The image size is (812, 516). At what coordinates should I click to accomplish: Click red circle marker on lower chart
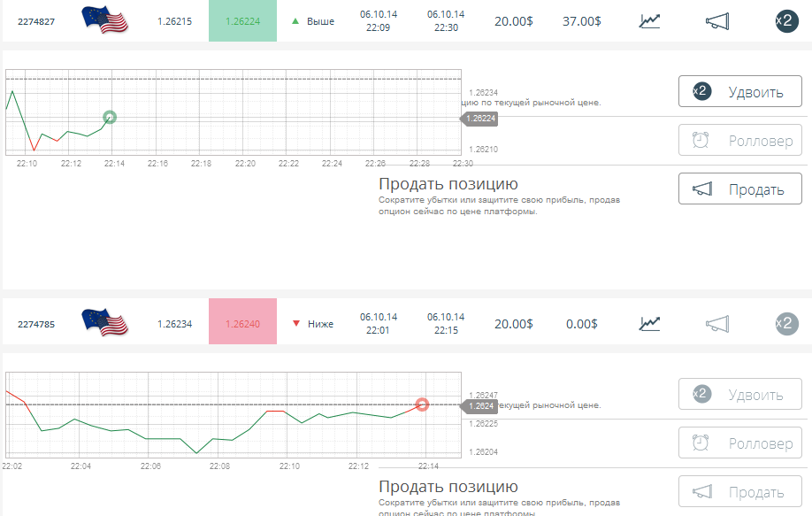tap(422, 404)
